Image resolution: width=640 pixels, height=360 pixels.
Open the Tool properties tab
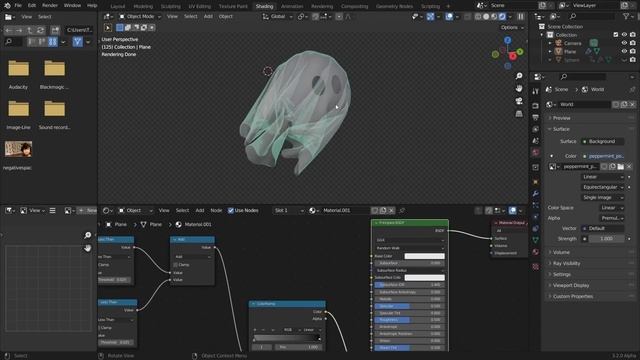coord(535,91)
